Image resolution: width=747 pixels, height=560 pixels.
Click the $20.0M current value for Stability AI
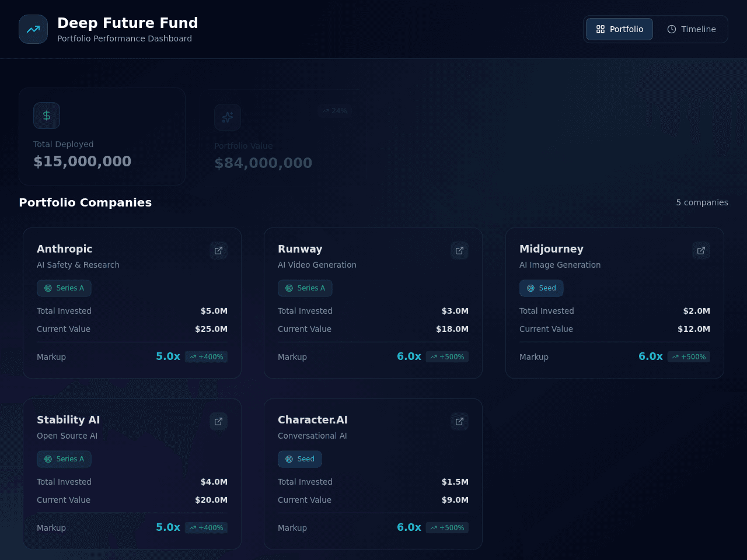[211, 500]
